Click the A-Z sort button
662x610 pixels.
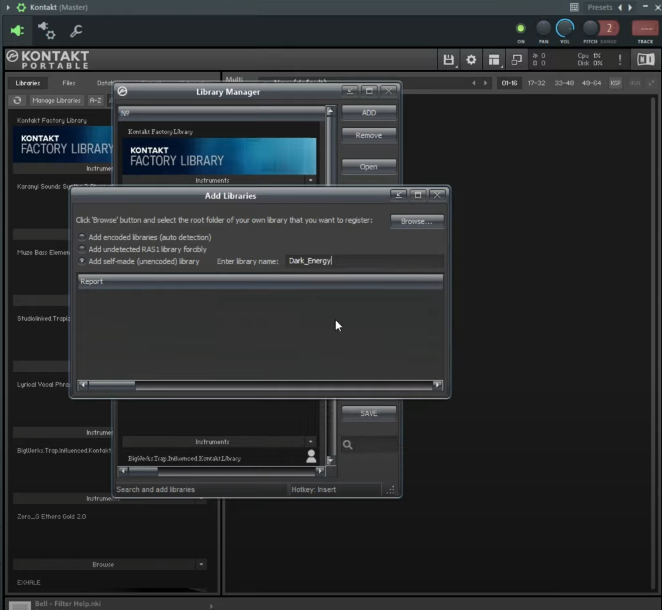(95, 100)
